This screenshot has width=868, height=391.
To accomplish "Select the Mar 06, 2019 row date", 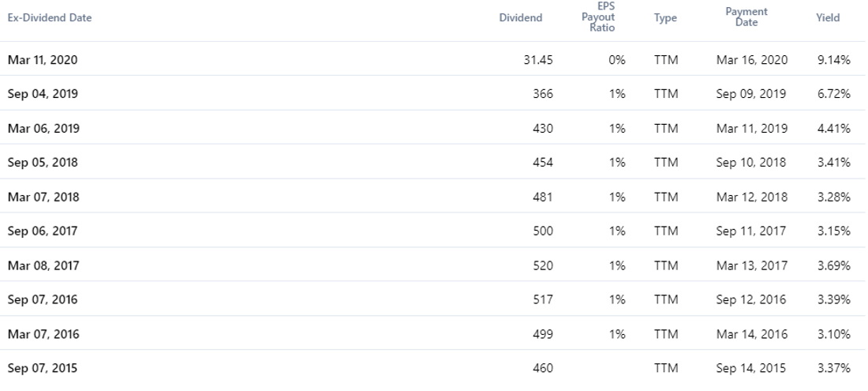I will (x=43, y=128).
